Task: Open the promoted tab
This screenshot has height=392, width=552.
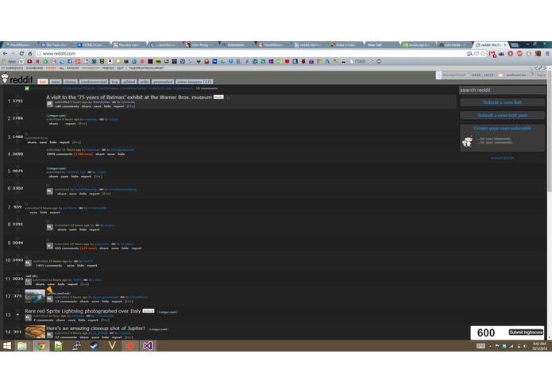Action: [x=163, y=82]
